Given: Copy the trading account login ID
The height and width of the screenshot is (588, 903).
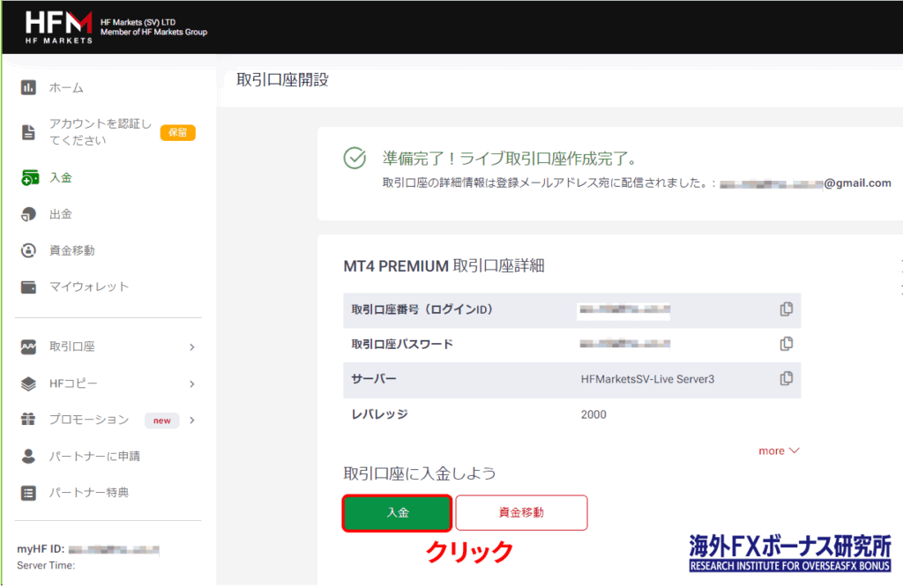Looking at the screenshot, I should 786,309.
